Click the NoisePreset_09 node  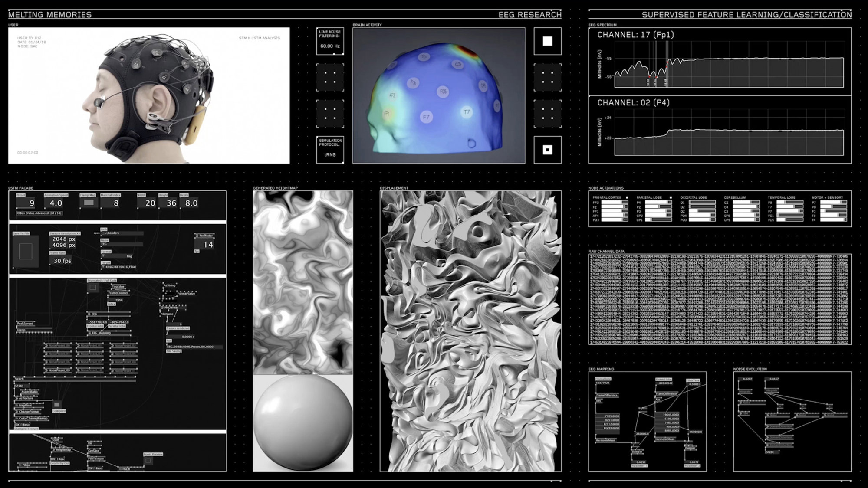(58, 370)
